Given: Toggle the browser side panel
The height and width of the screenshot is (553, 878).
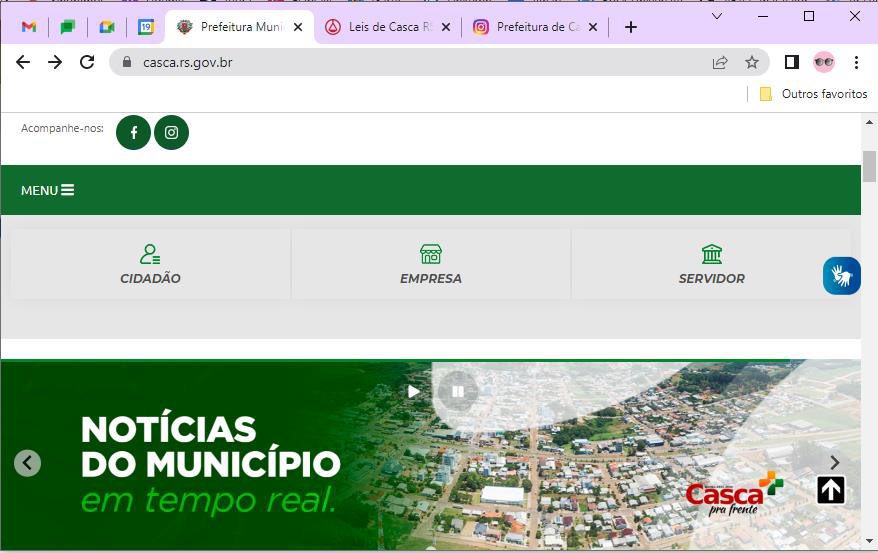Looking at the screenshot, I should tap(792, 62).
